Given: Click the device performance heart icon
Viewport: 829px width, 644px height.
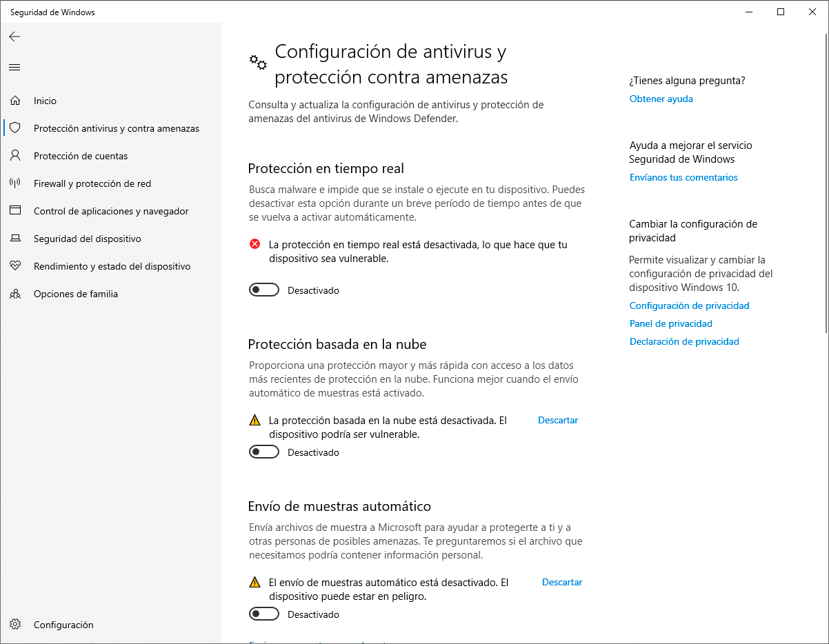Looking at the screenshot, I should (15, 266).
